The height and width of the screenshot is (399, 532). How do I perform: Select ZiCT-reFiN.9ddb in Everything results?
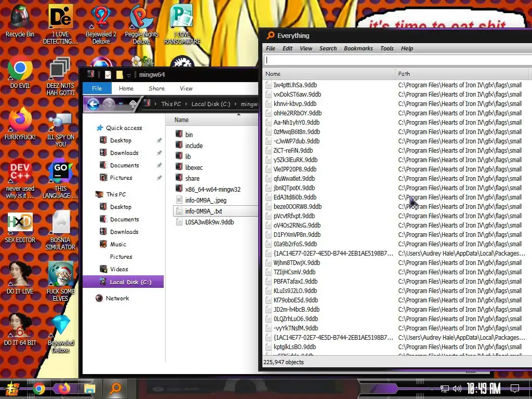[x=293, y=150]
